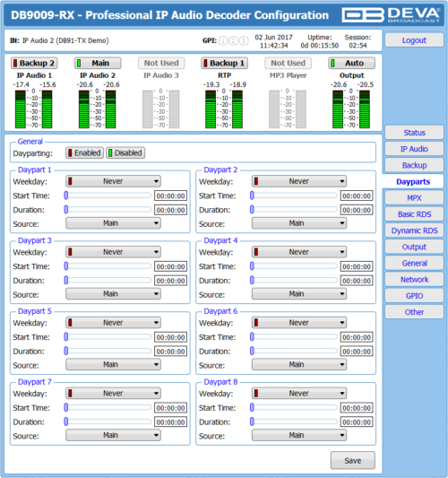This screenshot has width=448, height=478.
Task: Open the Network settings page
Action: click(414, 280)
